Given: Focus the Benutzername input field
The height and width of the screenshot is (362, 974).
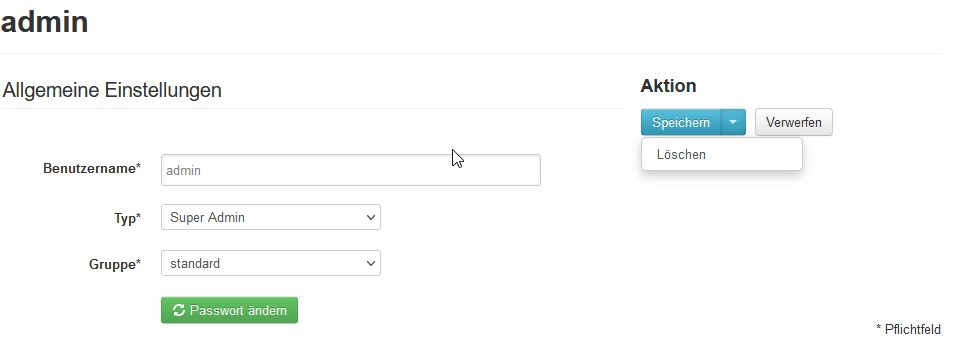Looking at the screenshot, I should [x=351, y=170].
